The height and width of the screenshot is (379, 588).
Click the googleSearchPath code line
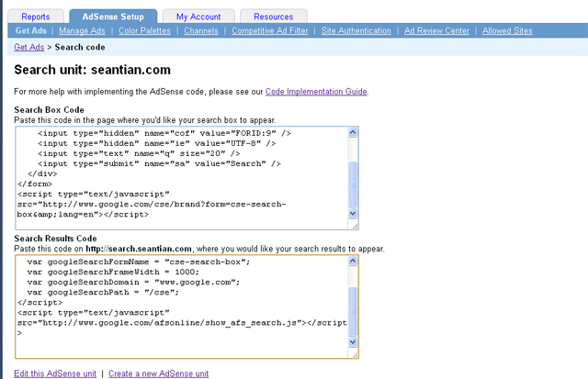pos(103,292)
